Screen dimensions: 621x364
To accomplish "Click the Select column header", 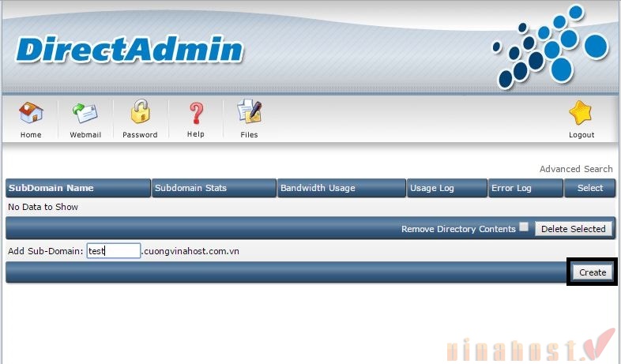I will pyautogui.click(x=589, y=188).
